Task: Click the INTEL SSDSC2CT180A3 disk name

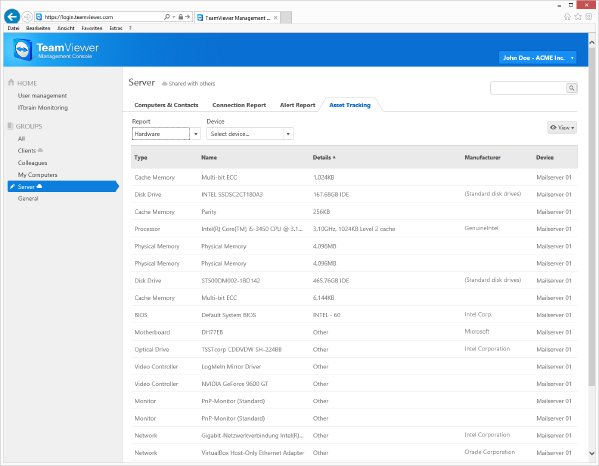Action: click(232, 194)
